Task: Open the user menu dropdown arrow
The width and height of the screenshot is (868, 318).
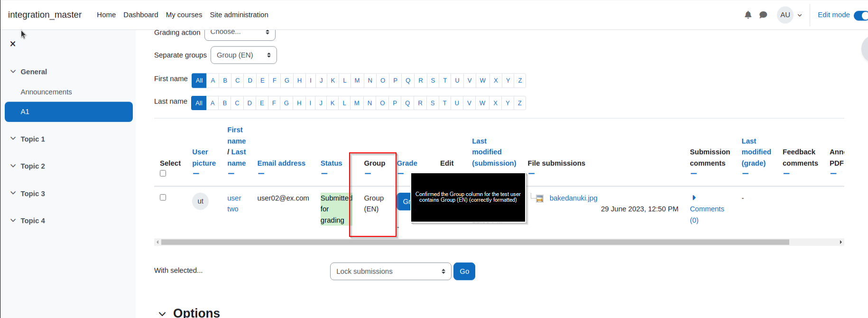Action: pyautogui.click(x=800, y=15)
